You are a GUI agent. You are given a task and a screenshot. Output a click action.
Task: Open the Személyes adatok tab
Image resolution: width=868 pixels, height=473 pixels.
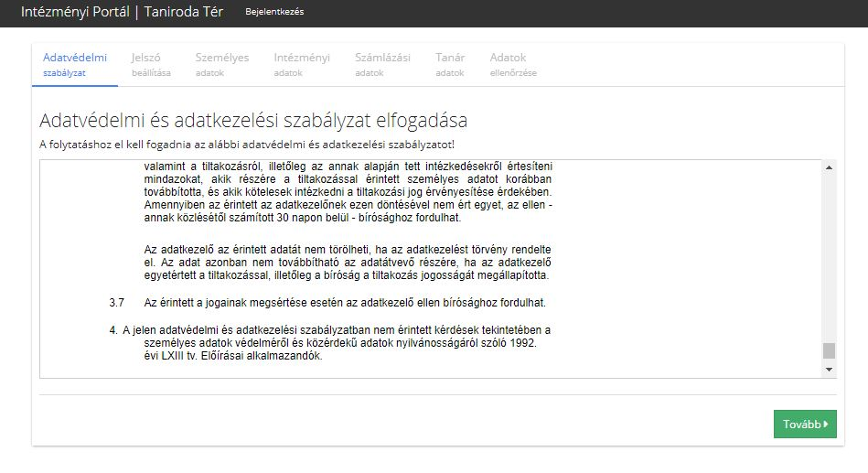pos(221,64)
